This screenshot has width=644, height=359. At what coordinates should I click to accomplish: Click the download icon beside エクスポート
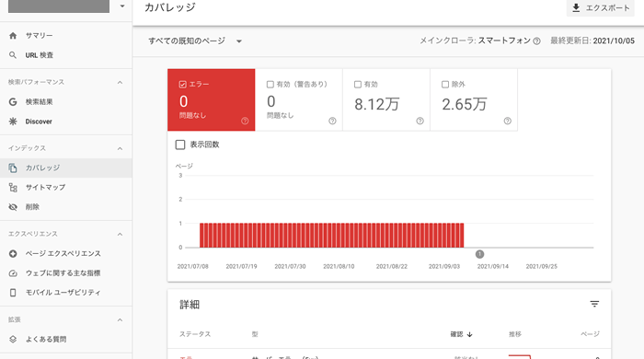(x=576, y=7)
